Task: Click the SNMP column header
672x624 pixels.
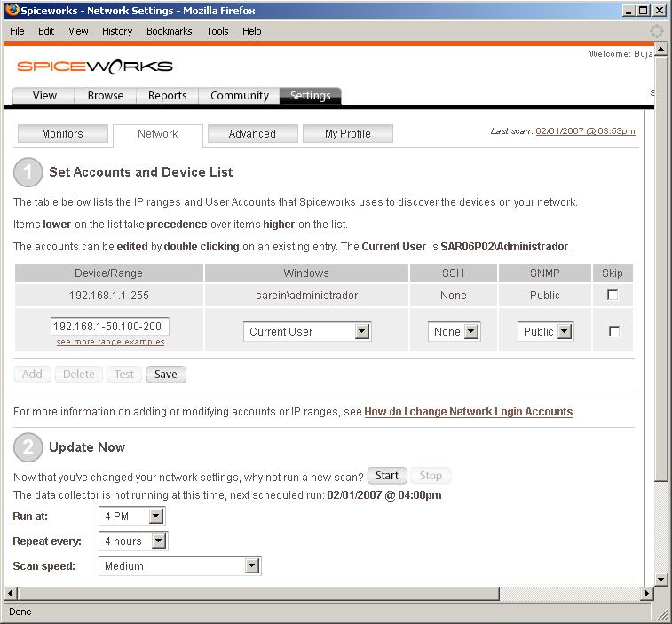Action: click(545, 273)
